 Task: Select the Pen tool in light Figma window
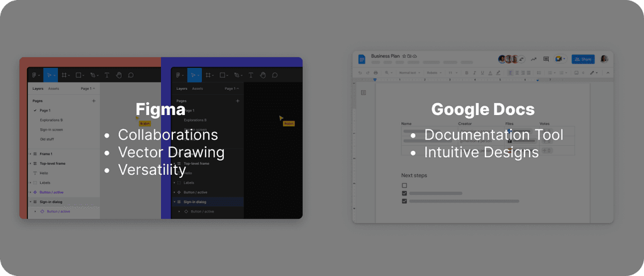(94, 75)
